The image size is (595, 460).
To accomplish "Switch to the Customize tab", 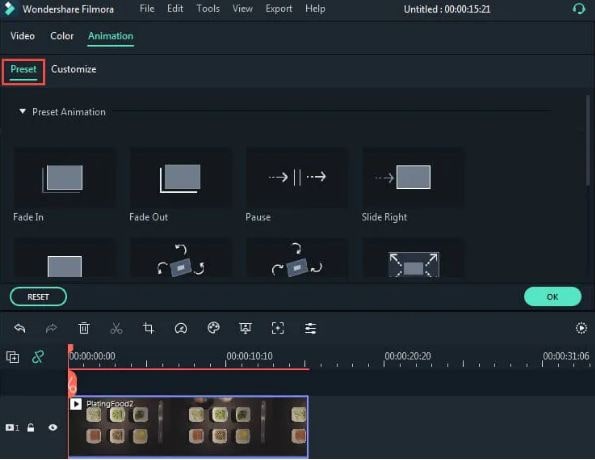I will click(x=74, y=69).
